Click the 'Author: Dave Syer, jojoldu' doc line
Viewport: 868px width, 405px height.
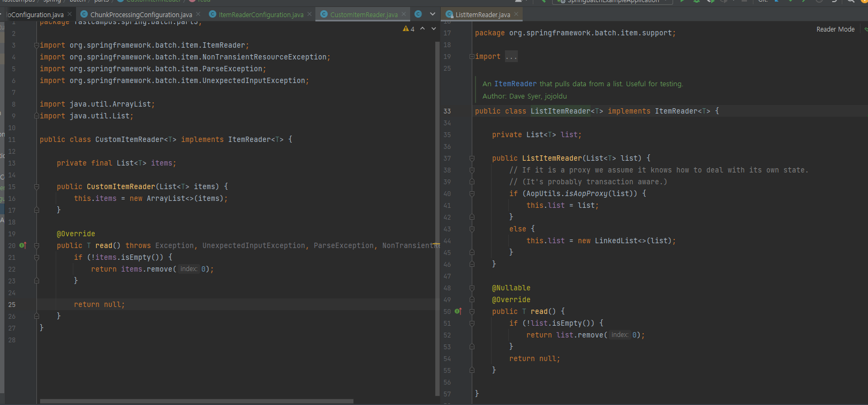(525, 96)
